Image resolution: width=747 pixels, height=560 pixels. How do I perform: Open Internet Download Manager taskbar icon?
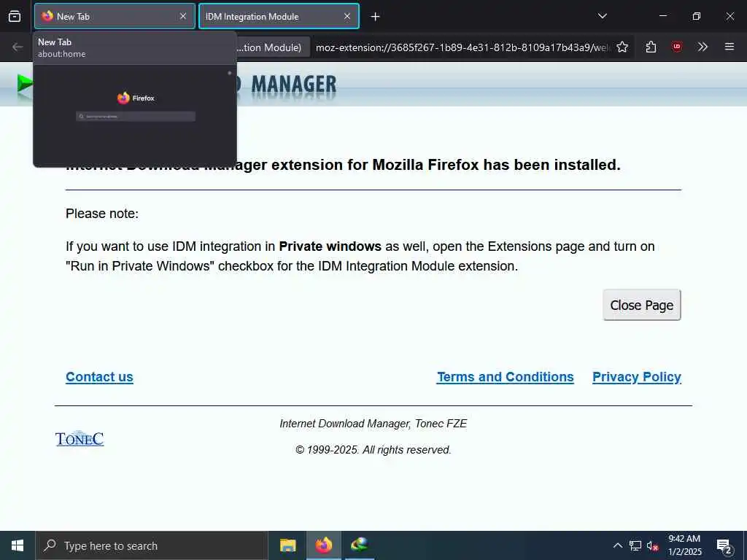[x=360, y=545]
